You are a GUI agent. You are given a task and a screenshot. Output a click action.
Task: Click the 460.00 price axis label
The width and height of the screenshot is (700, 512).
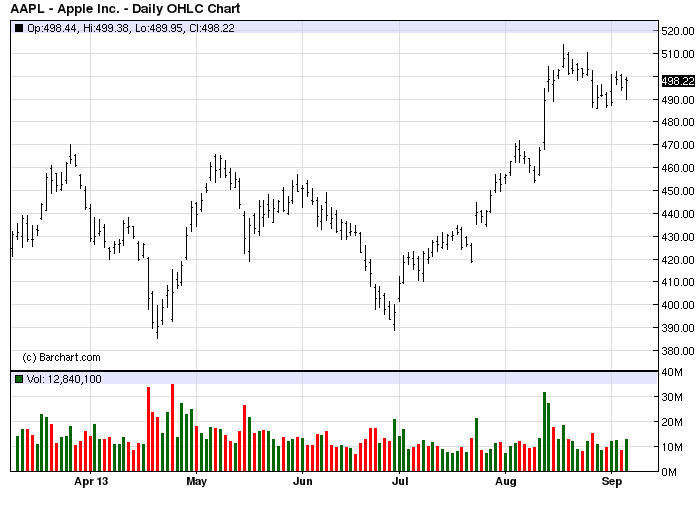pyautogui.click(x=678, y=168)
